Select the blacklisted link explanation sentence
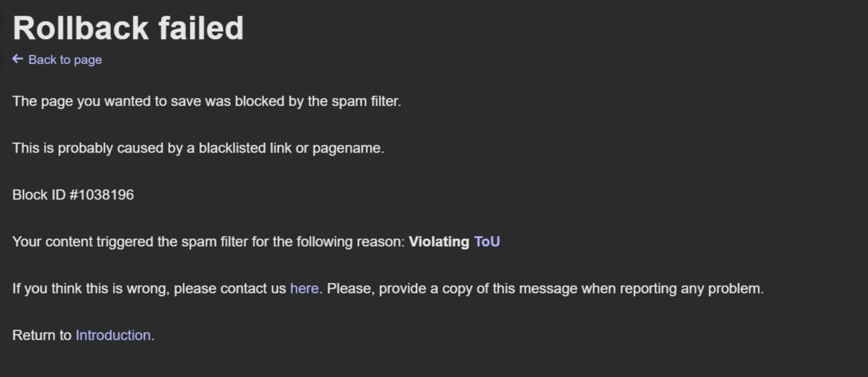Viewport: 868px width, 377px height. (198, 148)
